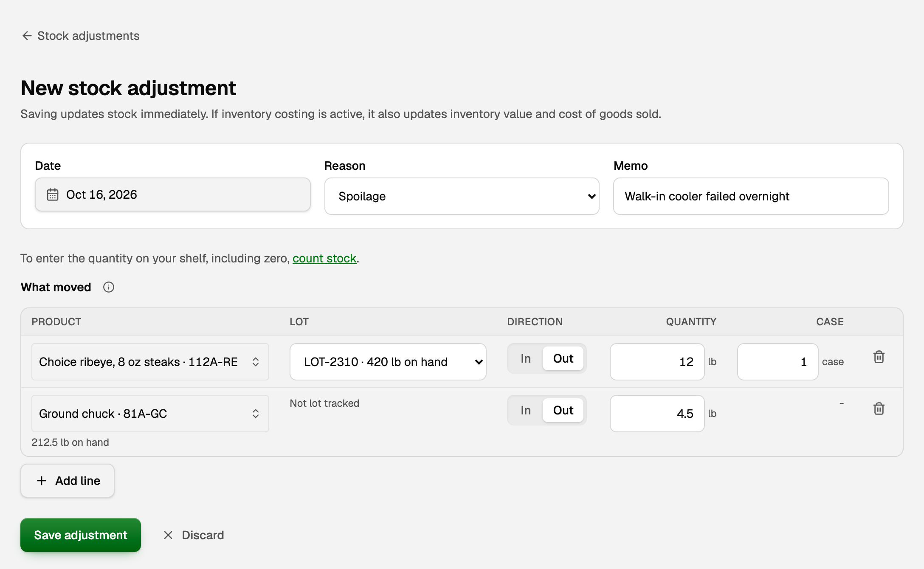The width and height of the screenshot is (924, 569).
Task: Expand the LOT-2310 lot dropdown
Action: pos(388,362)
